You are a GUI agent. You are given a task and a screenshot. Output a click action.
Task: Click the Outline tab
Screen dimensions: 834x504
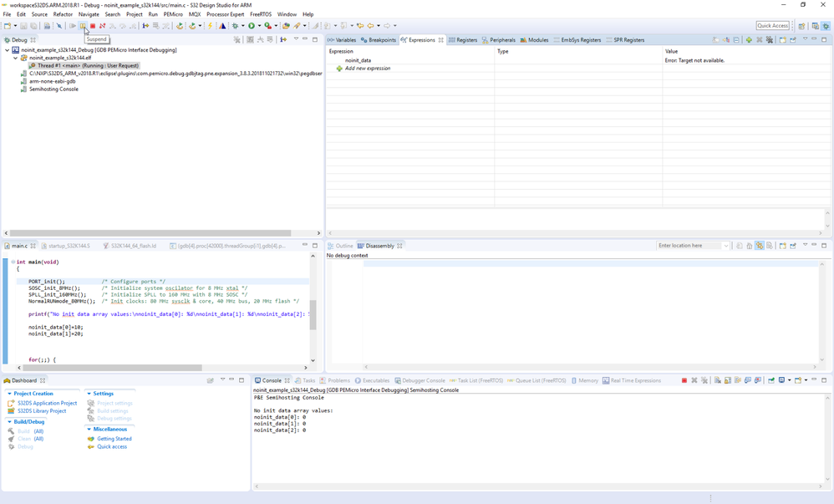coord(340,246)
